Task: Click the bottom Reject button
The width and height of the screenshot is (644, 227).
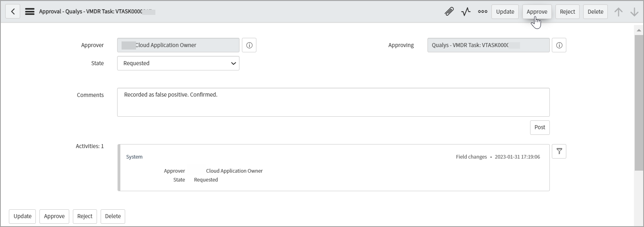Action: click(x=85, y=216)
